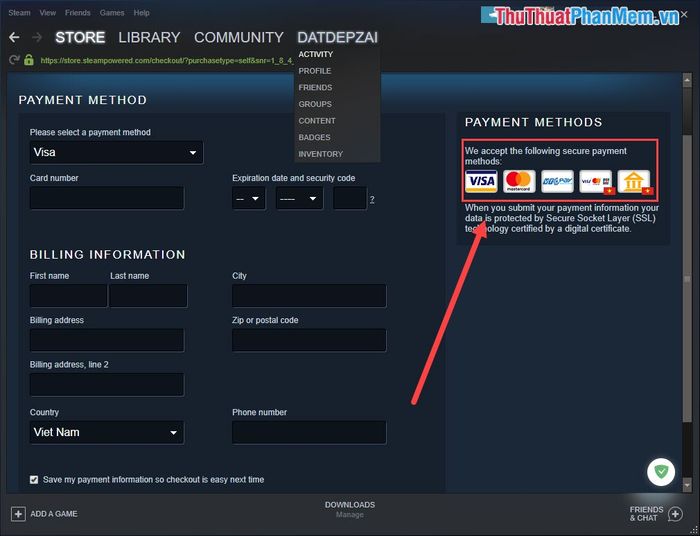
Task: Click the scrollbar down arrow
Action: coord(687,485)
